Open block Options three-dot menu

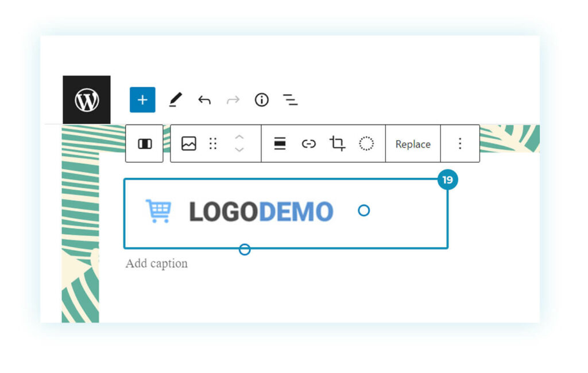pyautogui.click(x=460, y=143)
